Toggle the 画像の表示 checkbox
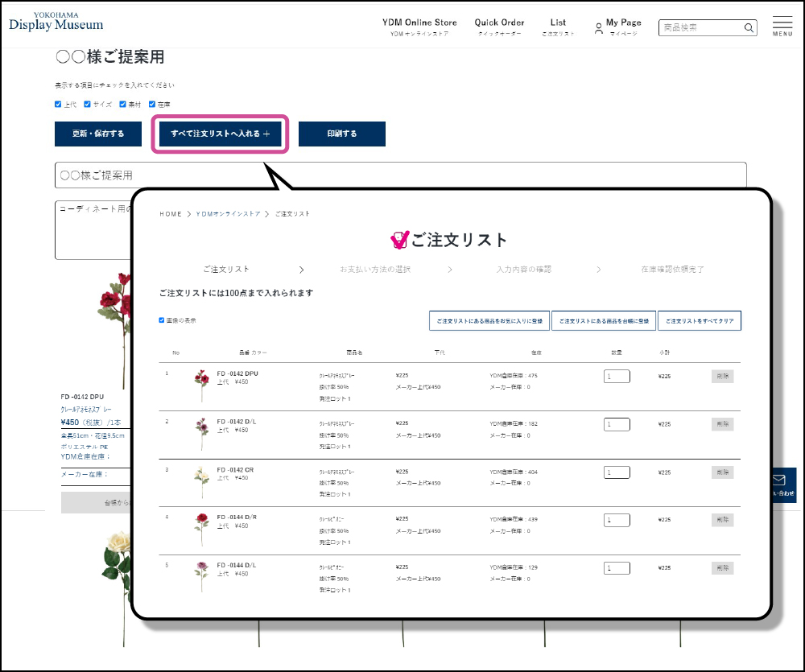 (162, 320)
